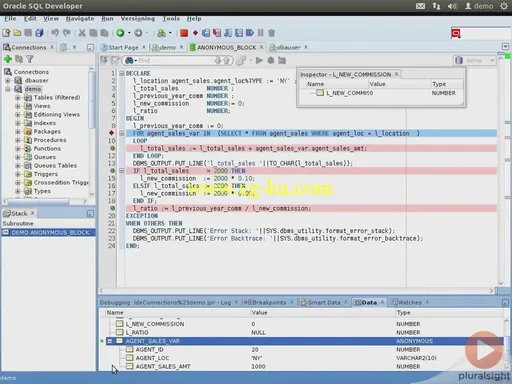
Task: Click the Connections filter funnel icon
Action: tap(30, 59)
